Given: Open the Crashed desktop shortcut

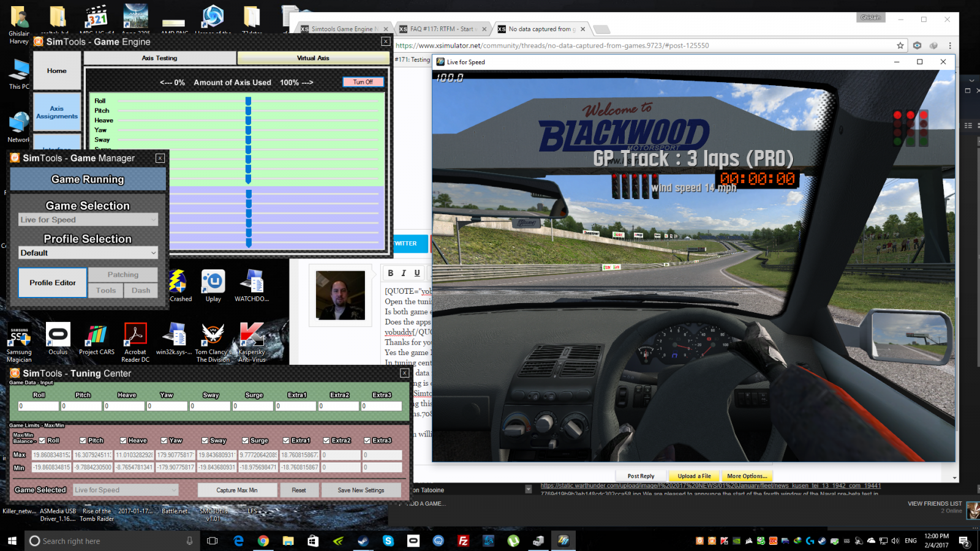Looking at the screenshot, I should 179,285.
